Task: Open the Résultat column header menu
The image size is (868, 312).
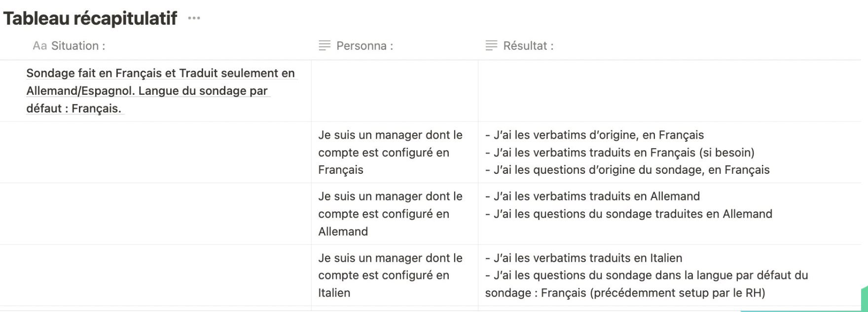Action: click(x=528, y=46)
